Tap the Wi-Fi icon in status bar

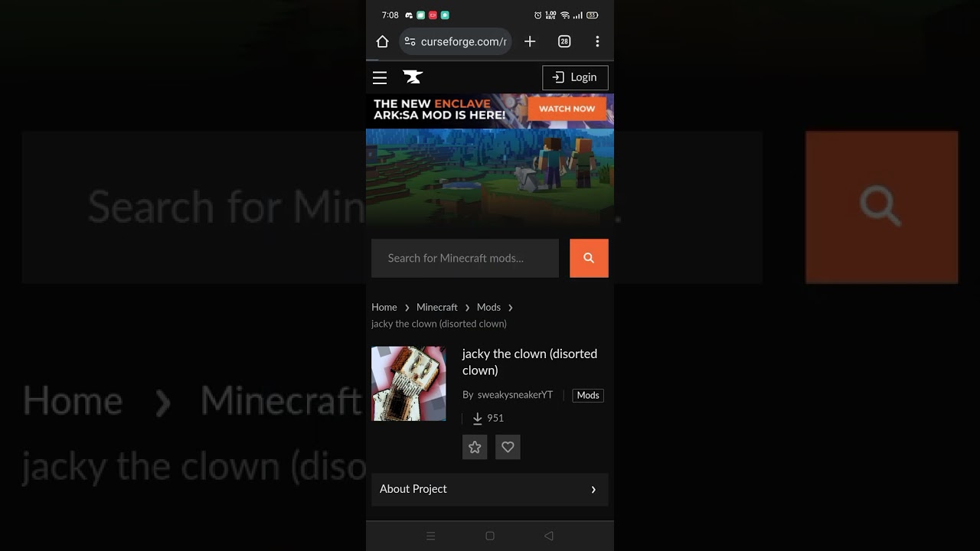565,15
